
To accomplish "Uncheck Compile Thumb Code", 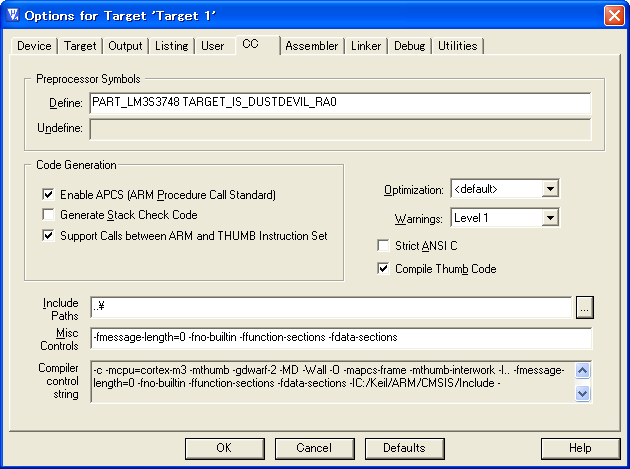I will 383,268.
